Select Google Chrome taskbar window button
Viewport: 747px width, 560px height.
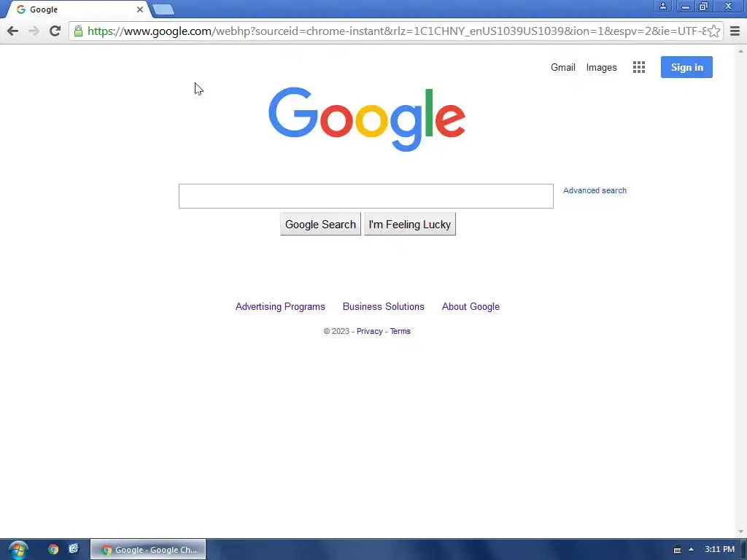click(148, 550)
